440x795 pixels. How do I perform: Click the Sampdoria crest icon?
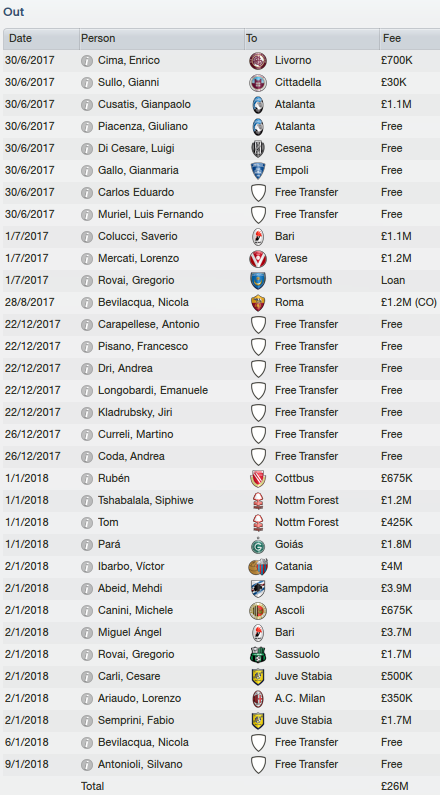click(x=258, y=588)
